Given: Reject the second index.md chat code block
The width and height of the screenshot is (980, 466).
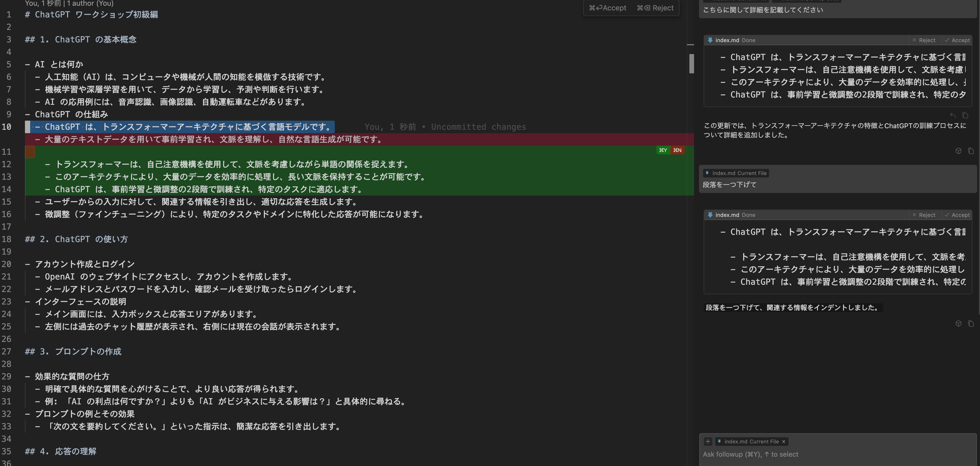Looking at the screenshot, I should [924, 215].
